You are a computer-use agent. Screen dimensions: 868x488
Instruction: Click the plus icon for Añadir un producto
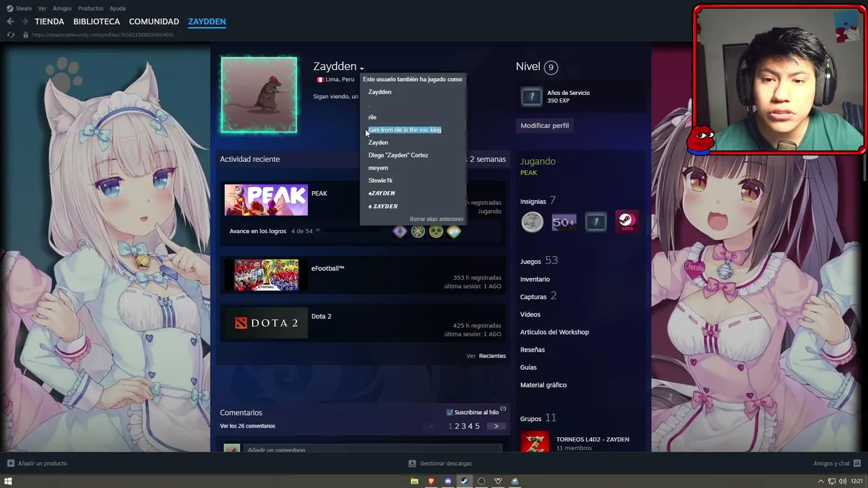[x=10, y=464]
